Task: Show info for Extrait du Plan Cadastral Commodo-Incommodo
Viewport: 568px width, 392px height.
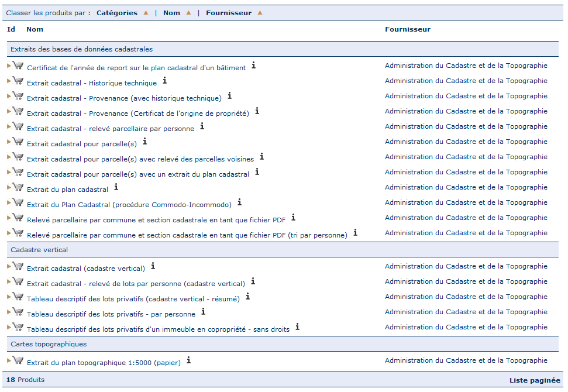Action: (x=239, y=202)
